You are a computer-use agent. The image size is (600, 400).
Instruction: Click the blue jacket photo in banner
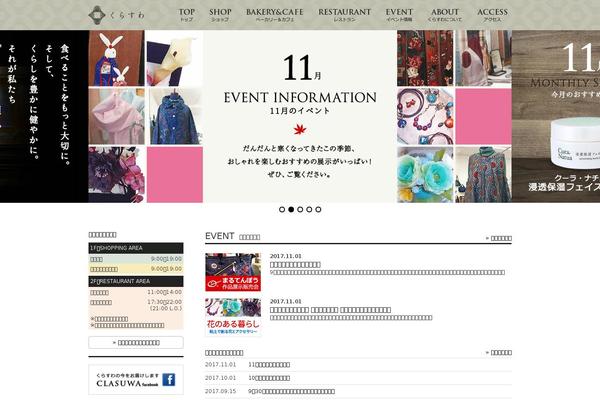(x=175, y=116)
